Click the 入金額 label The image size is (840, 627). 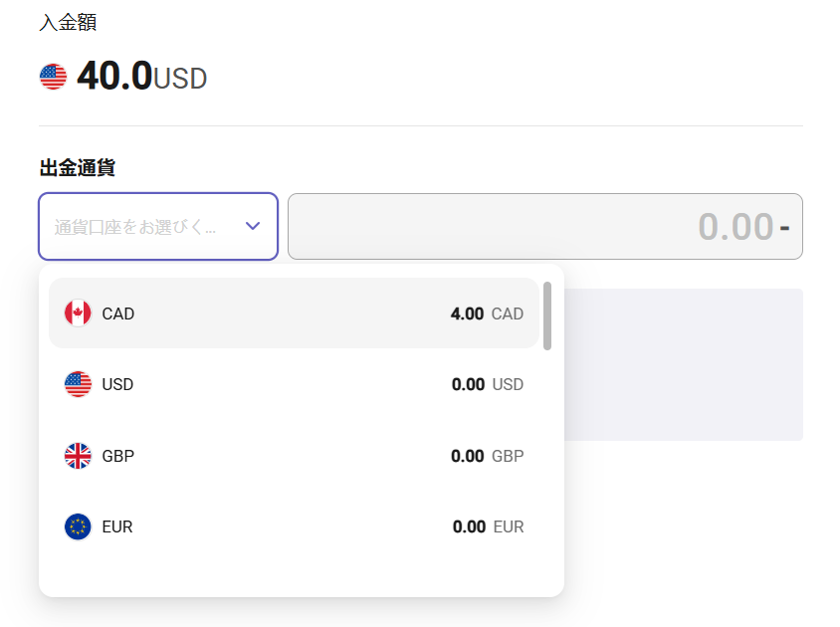(68, 23)
